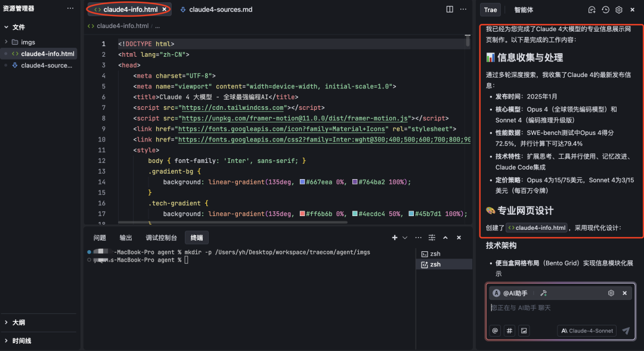
Task: Open agent tools wrench icon
Action: [543, 293]
